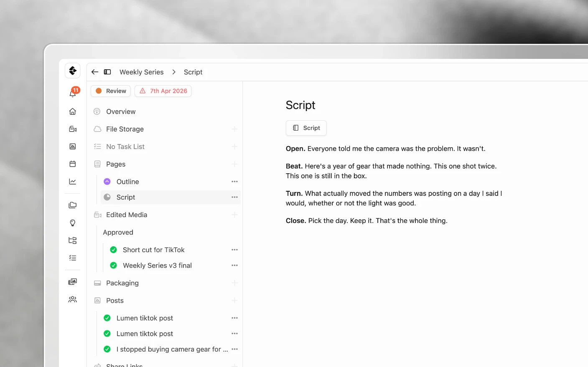Click the back arrow
This screenshot has width=588, height=367.
[x=95, y=72]
